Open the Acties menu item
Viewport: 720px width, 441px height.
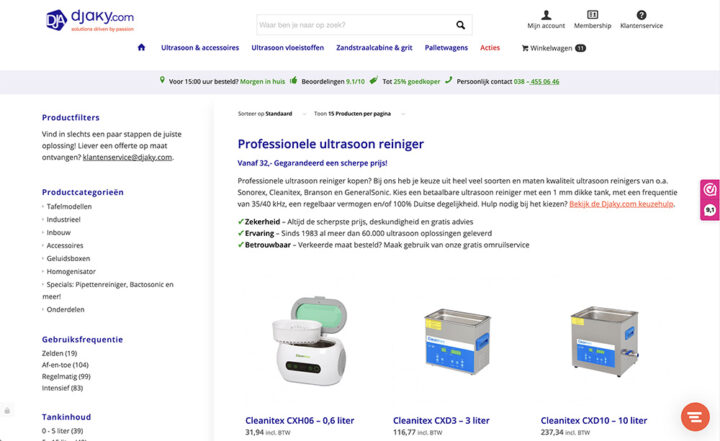coord(490,48)
